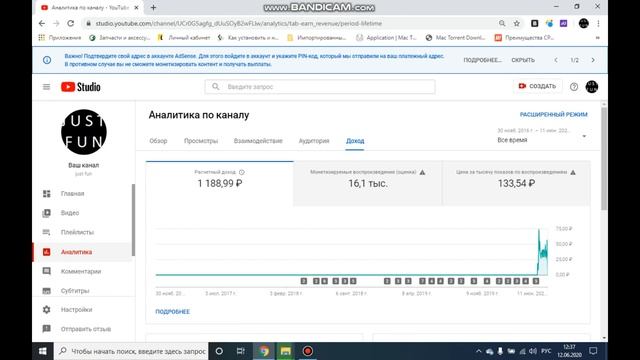The height and width of the screenshot is (360, 640).
Task: Select the YouTube analytics browser tab
Action: (x=90, y=7)
